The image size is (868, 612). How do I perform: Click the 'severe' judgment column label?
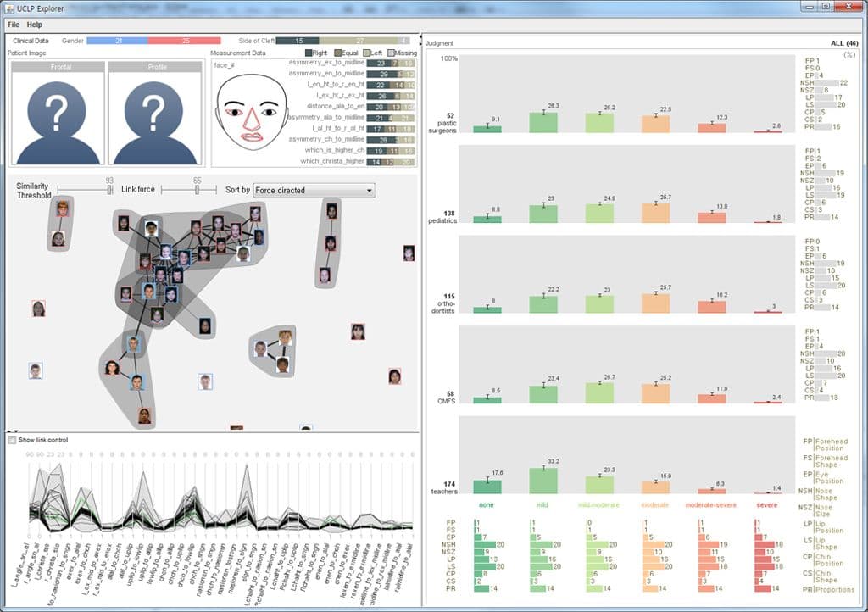(766, 504)
